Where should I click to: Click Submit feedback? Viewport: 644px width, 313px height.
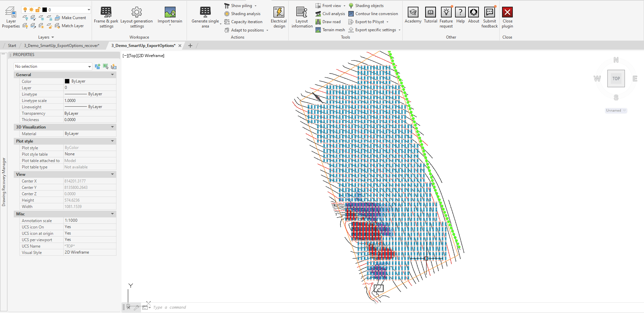(x=489, y=16)
